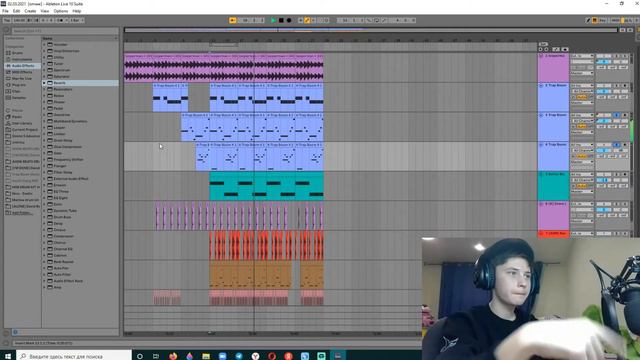Select the Redux device row
The image size is (640, 360).
tap(80, 96)
